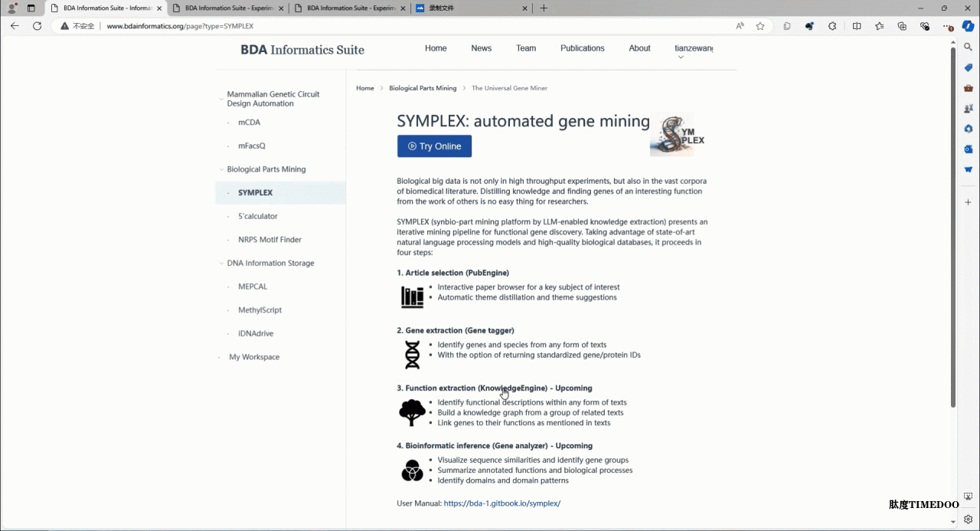
Task: Open the symplex gitbook user manual link
Action: tap(502, 503)
